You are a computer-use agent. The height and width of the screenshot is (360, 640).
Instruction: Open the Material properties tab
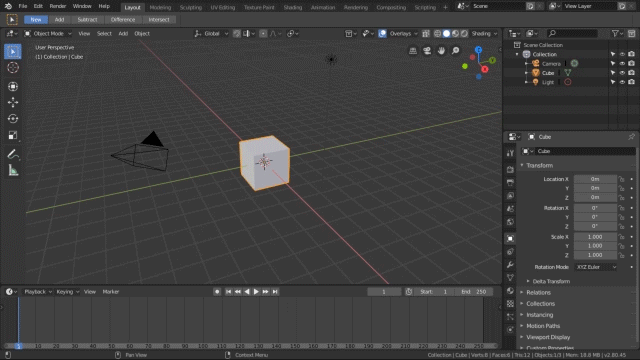pos(510,291)
